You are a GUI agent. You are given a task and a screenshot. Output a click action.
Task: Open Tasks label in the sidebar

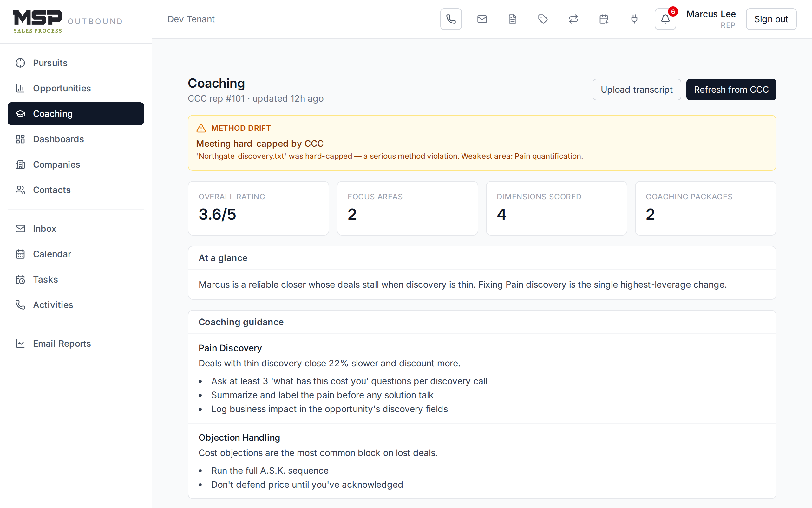(45, 279)
